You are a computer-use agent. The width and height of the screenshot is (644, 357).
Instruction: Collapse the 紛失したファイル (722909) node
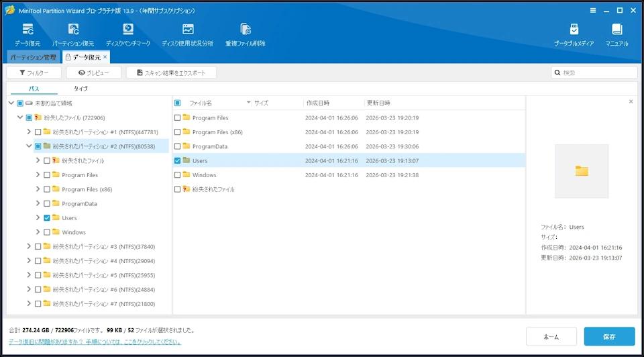[19, 117]
